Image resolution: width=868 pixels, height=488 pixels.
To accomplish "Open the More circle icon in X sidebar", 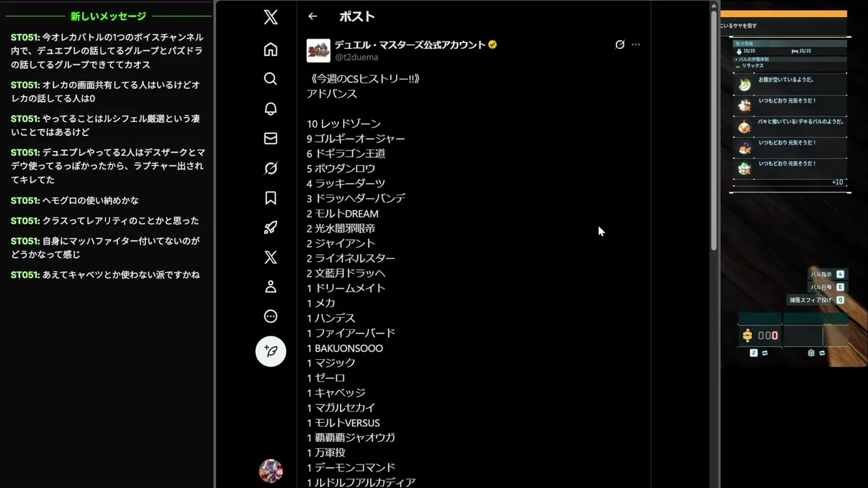I will (x=271, y=317).
